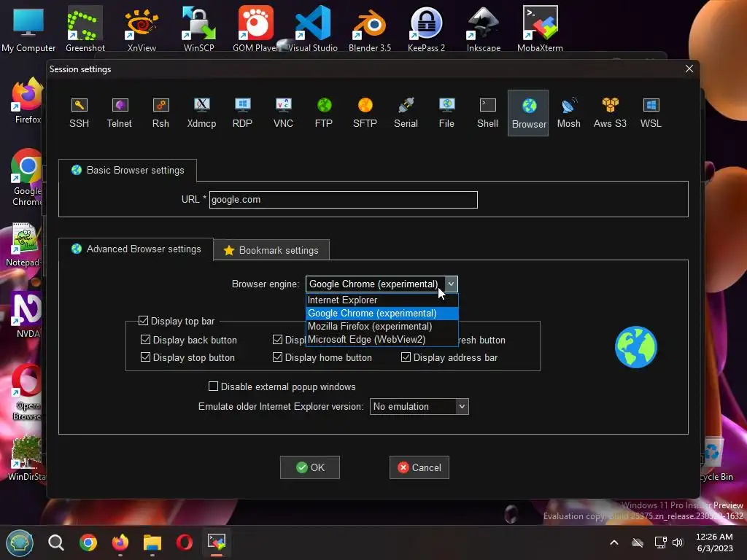Choose the SFTP session type
The image size is (747, 560).
pyautogui.click(x=365, y=113)
